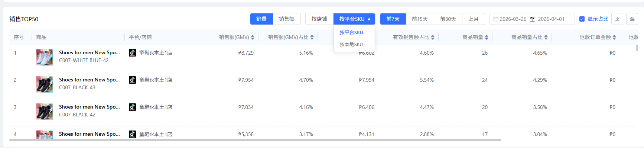Viewport: 644px width, 148px height.
Task: Click SKU text C007-BLACK-43
Action: click(77, 87)
